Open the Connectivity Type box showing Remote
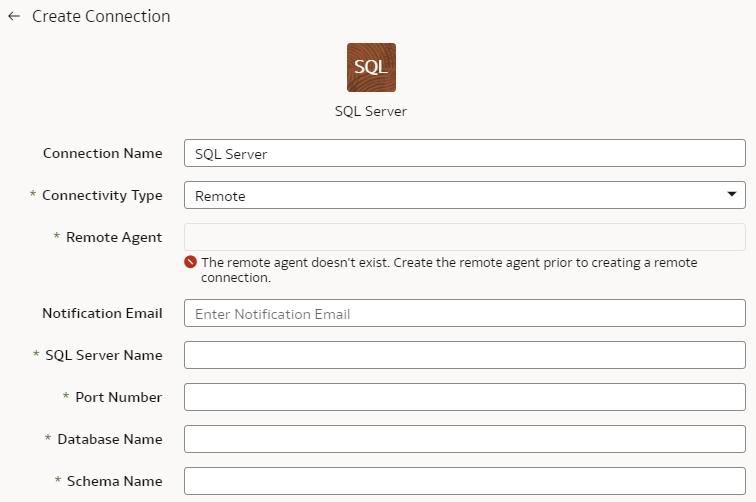756x502 pixels. 465,195
